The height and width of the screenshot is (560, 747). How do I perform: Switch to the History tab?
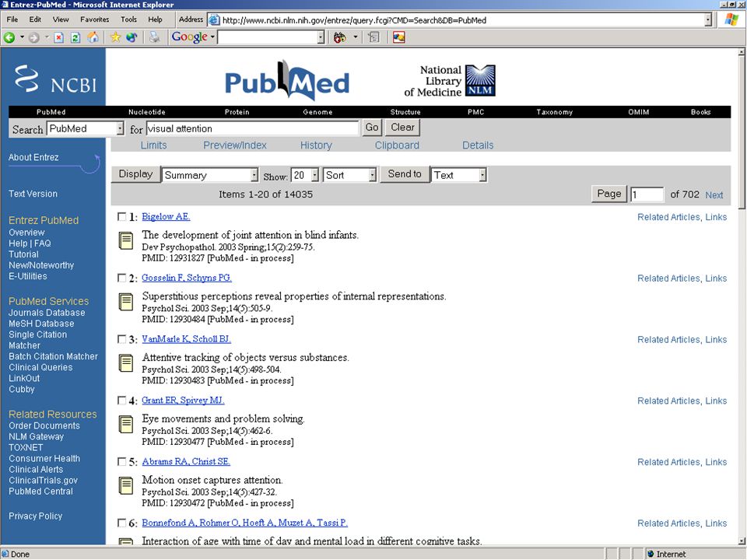pos(316,145)
